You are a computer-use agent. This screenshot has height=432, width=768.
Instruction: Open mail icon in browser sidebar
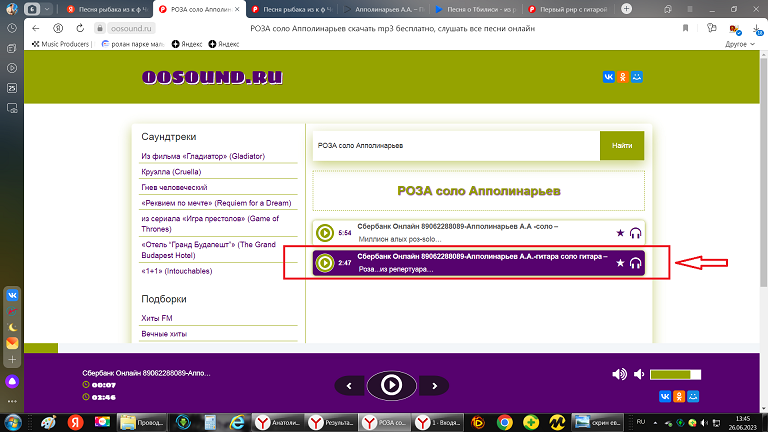coord(12,343)
